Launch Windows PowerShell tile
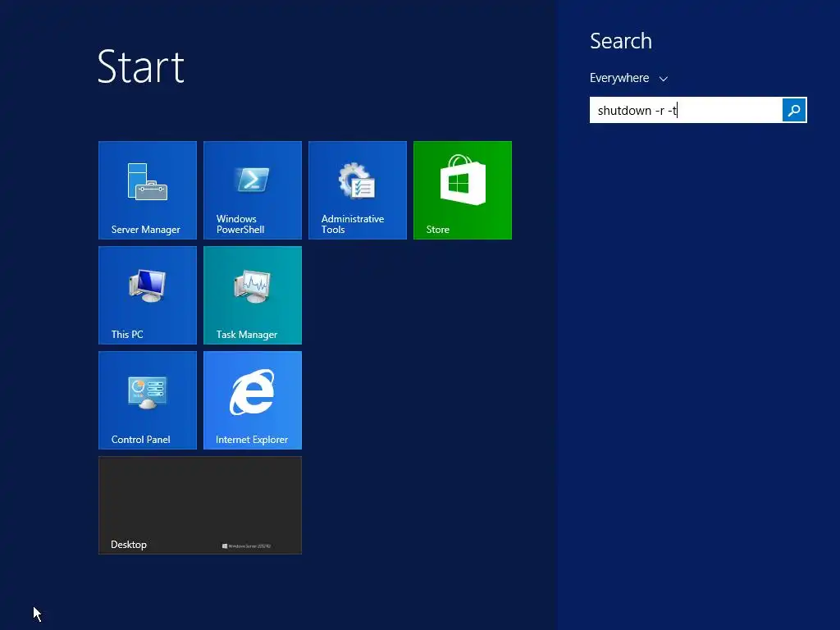 click(x=253, y=190)
